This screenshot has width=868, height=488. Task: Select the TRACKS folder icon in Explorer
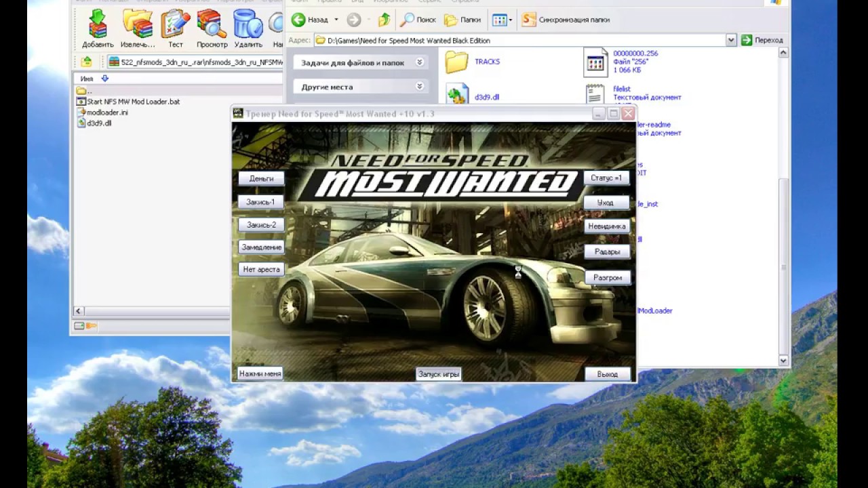click(457, 62)
